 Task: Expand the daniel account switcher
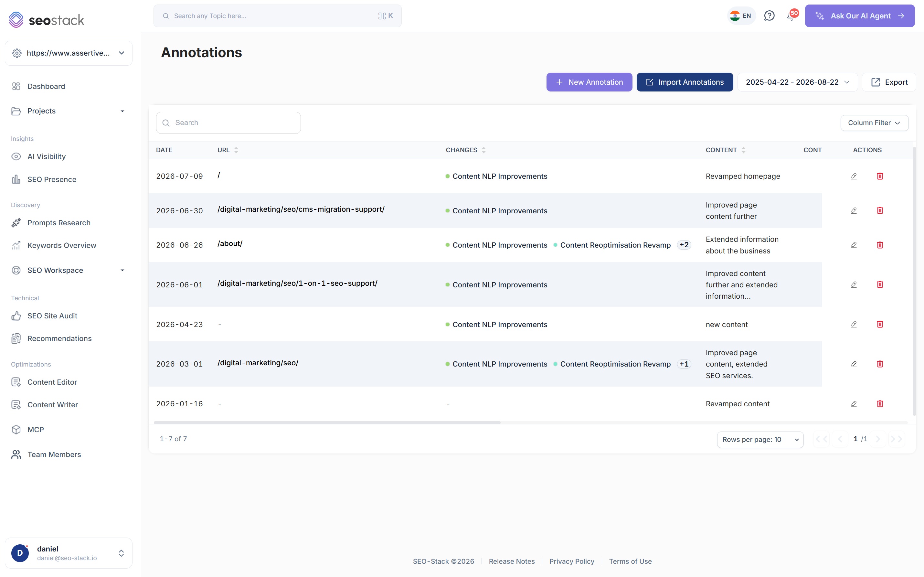[x=121, y=553]
